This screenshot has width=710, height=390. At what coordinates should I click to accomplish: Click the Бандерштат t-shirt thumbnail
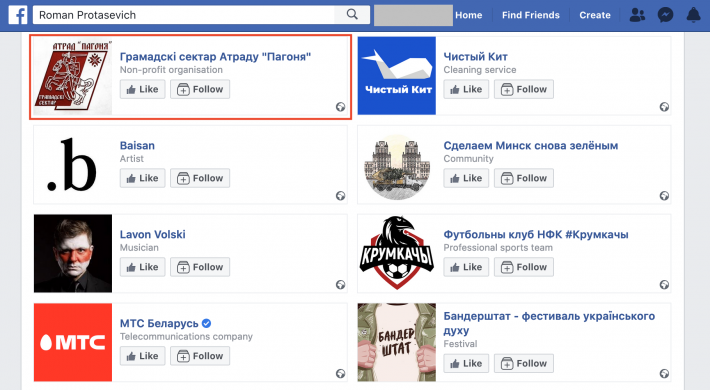coord(397,342)
